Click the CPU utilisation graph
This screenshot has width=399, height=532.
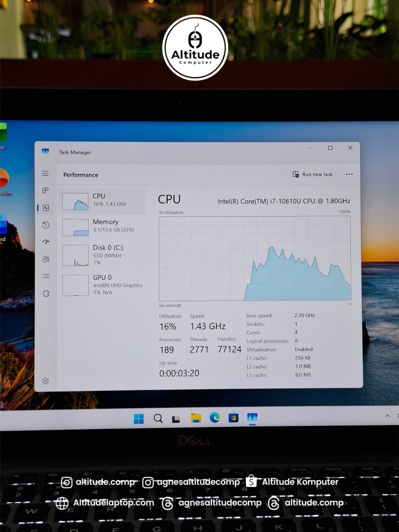(x=255, y=259)
